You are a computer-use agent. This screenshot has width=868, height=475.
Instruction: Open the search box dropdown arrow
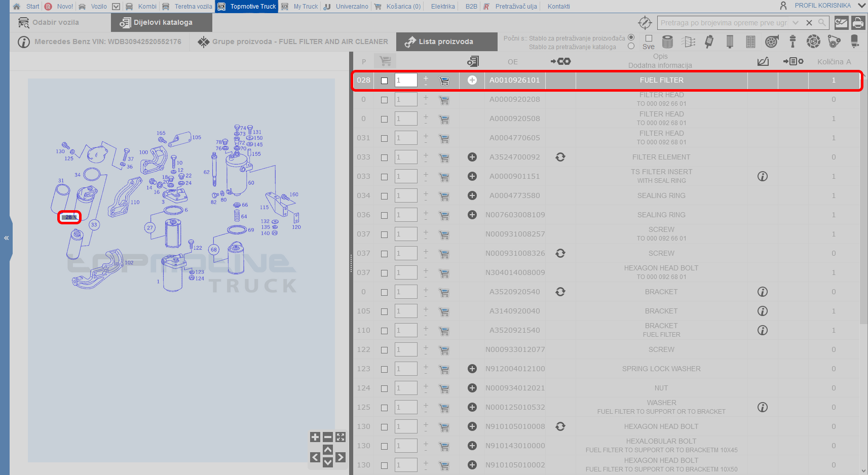[795, 23]
